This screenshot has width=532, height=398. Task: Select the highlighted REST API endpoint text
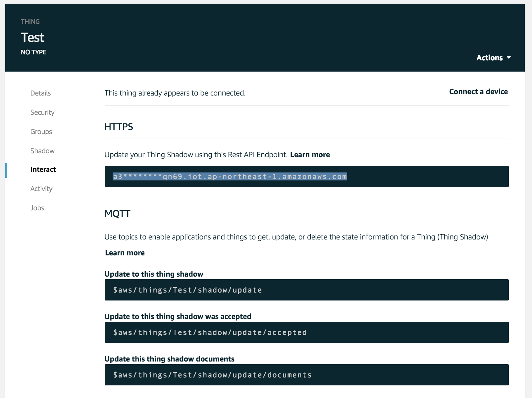point(229,177)
